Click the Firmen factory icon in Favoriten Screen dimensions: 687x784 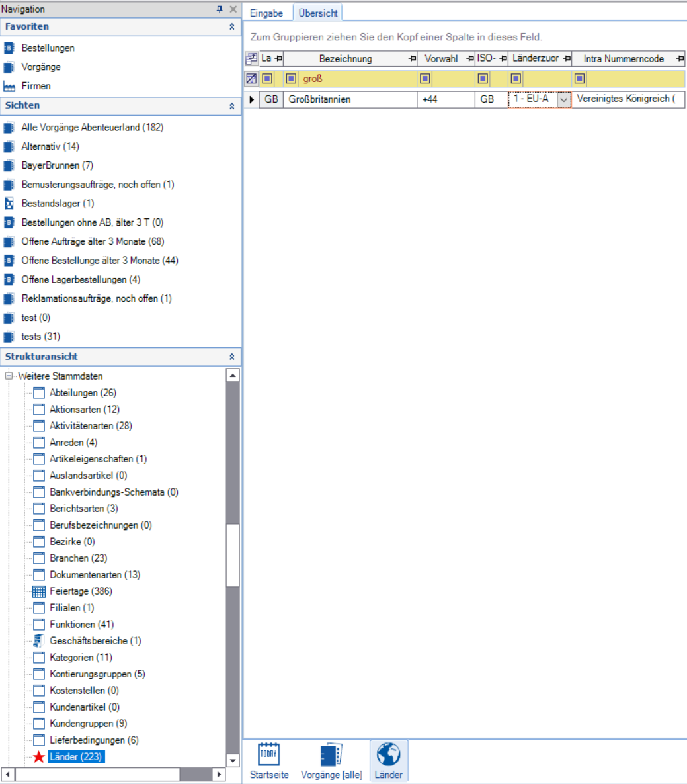[x=9, y=86]
